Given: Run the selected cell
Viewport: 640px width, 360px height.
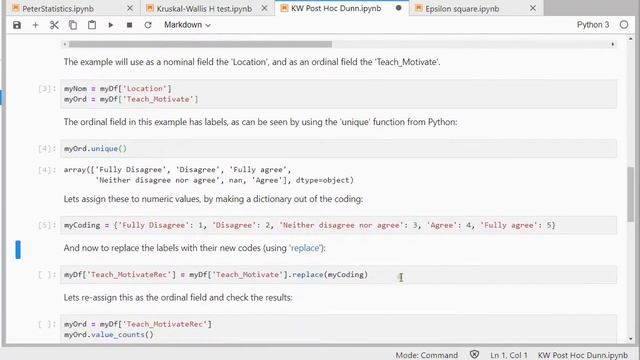Looking at the screenshot, I should click(111, 25).
